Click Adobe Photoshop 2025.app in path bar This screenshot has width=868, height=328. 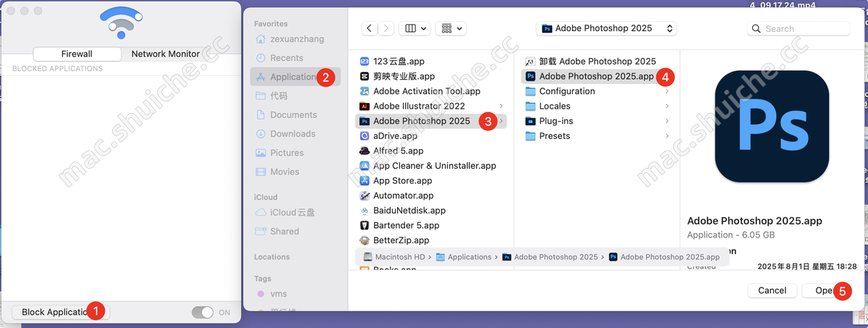pyautogui.click(x=665, y=257)
